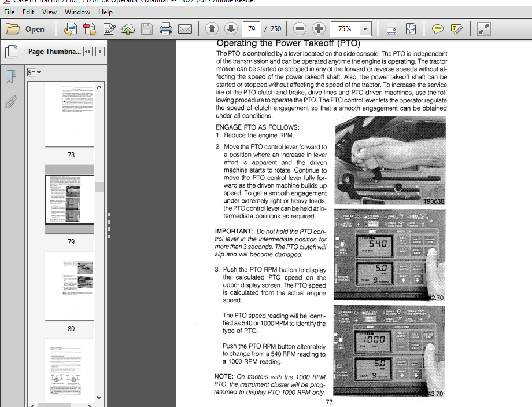
Task: Click the Page Thumbnails panel icon
Action: pyautogui.click(x=12, y=52)
